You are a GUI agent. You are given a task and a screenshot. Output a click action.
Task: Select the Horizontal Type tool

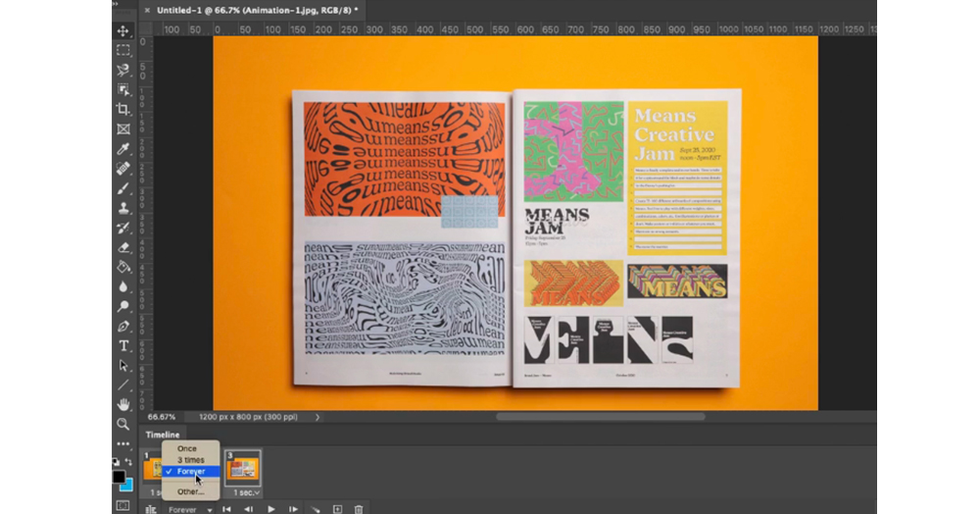tap(123, 346)
